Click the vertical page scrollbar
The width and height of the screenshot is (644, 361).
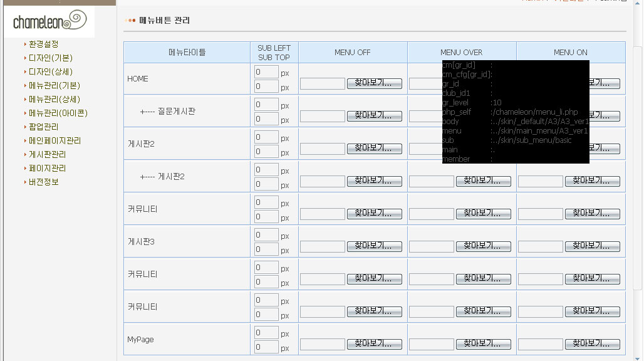pos(638,188)
